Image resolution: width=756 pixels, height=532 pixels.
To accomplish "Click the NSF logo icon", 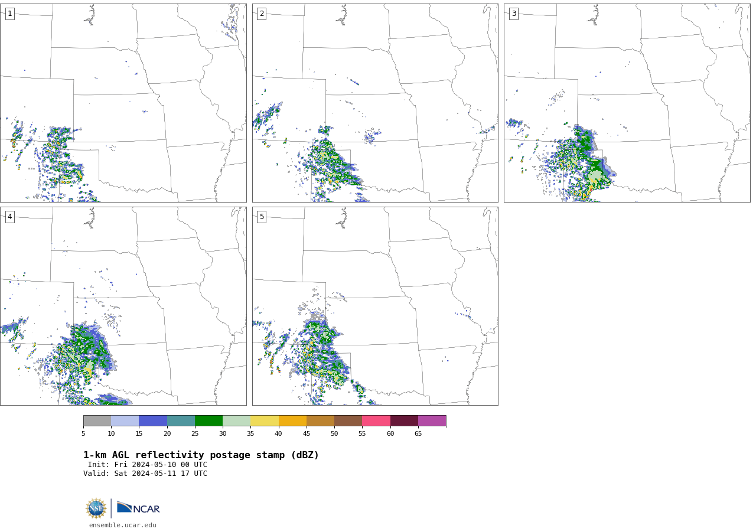I will pos(96,508).
